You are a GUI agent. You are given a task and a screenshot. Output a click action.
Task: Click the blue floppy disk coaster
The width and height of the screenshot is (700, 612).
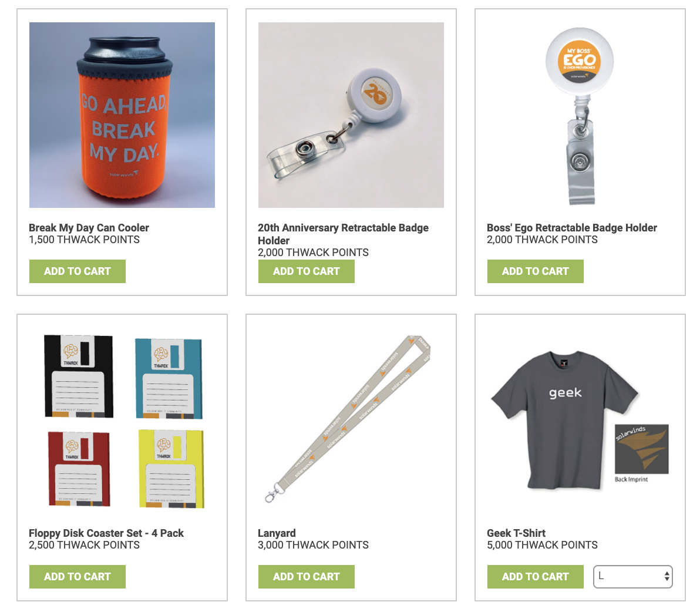point(169,379)
